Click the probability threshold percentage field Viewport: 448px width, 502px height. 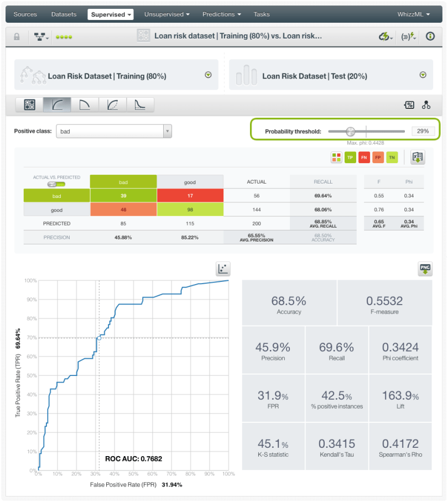423,131
